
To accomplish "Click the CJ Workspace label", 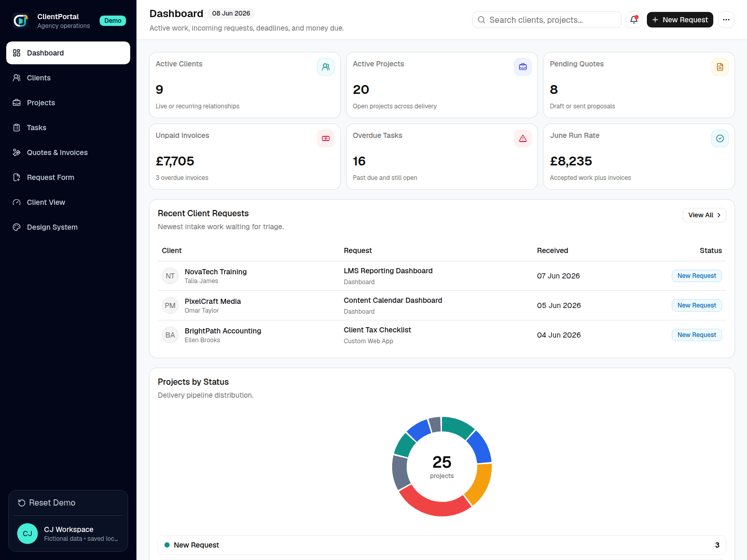I will click(68, 529).
